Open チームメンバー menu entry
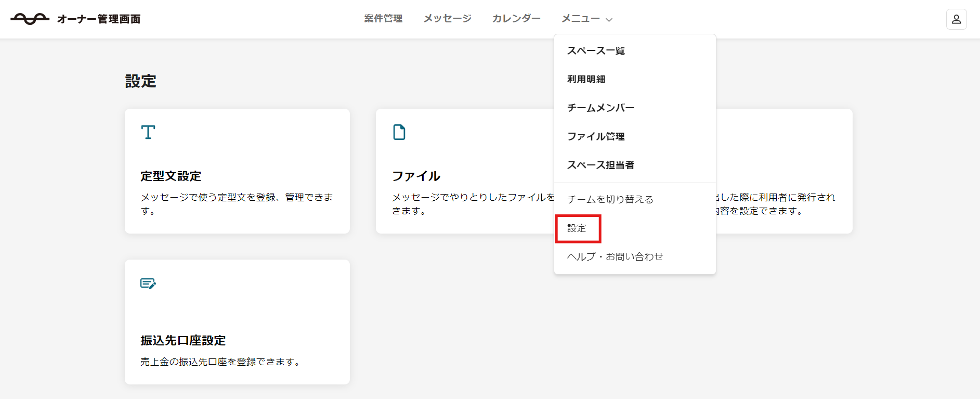The width and height of the screenshot is (980, 399). pos(600,108)
